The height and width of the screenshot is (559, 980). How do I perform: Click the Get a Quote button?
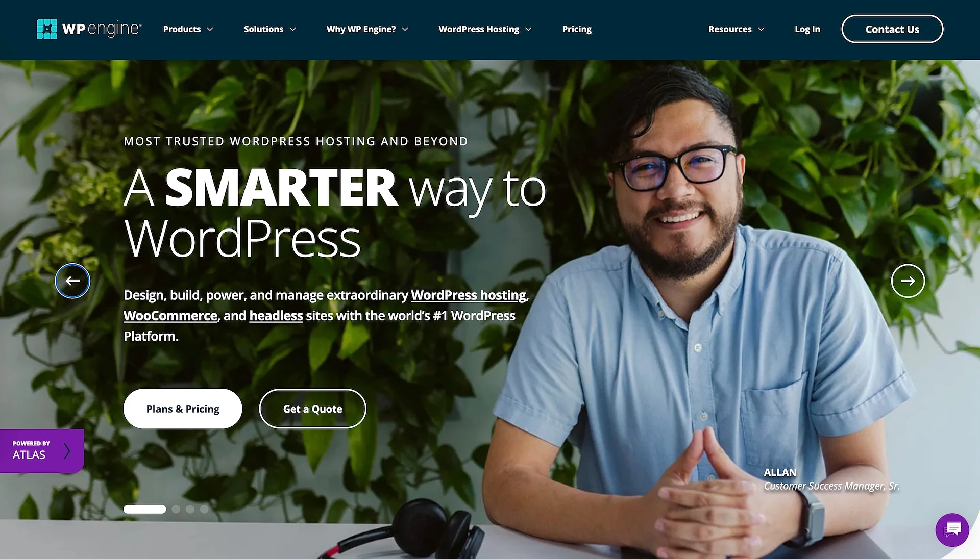coord(312,409)
